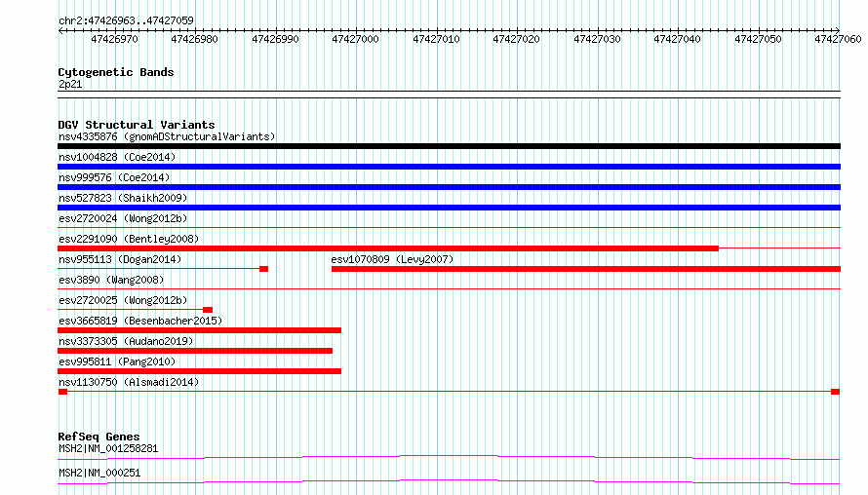Click the 47426970 ruler coordinate
Viewport: 868px width, 495px height.
114,39
